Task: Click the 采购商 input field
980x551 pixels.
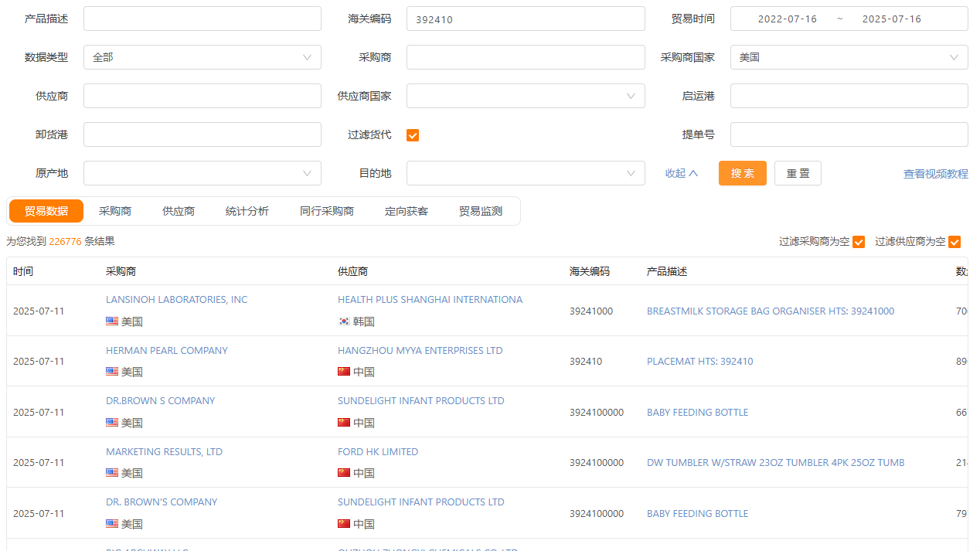Action: (x=526, y=57)
